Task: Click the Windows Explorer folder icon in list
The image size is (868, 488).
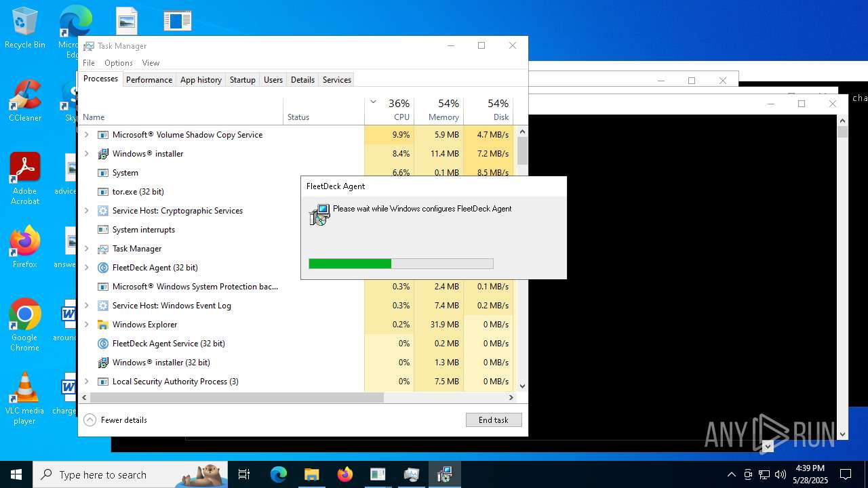Action: click(103, 325)
